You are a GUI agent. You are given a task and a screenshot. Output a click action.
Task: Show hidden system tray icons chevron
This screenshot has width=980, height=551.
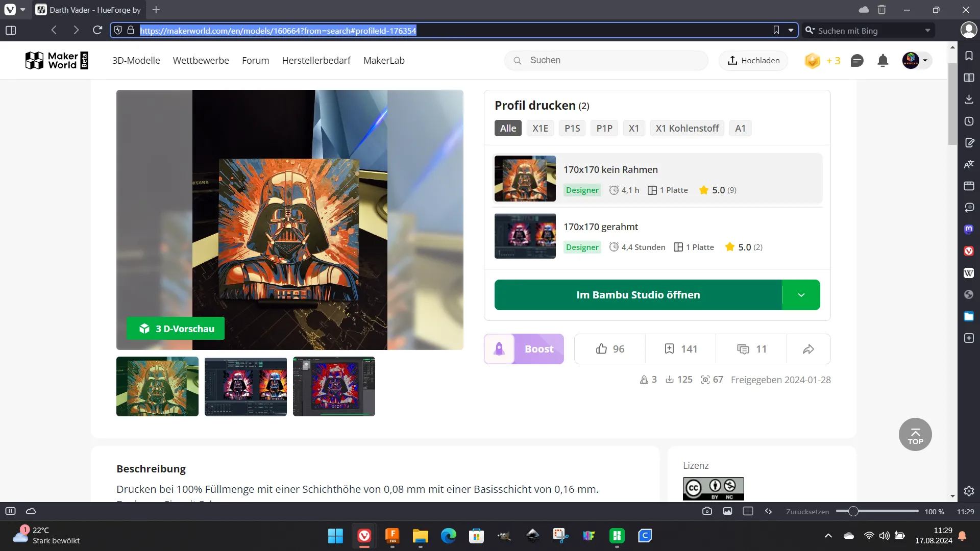click(x=828, y=536)
